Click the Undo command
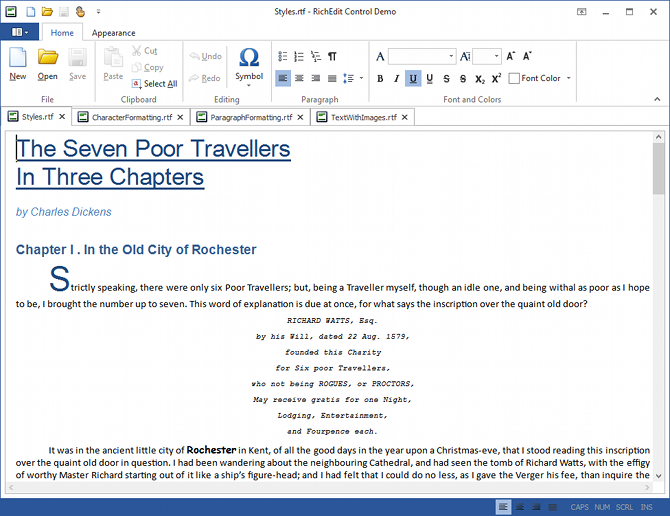Image resolution: width=670 pixels, height=516 pixels. [206, 56]
